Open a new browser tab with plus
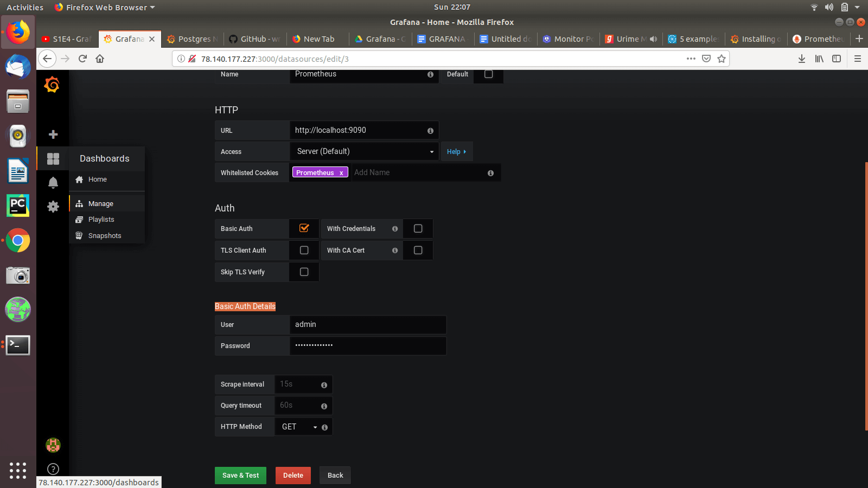The width and height of the screenshot is (868, 488). pyautogui.click(x=859, y=38)
